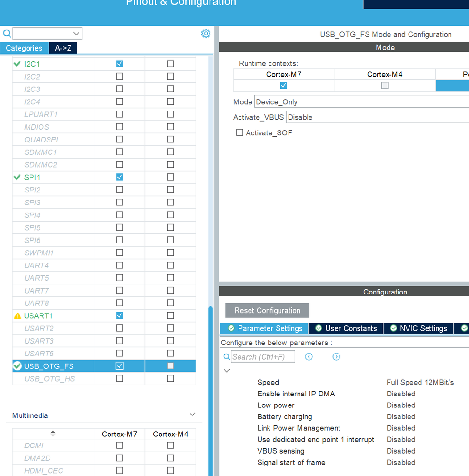The image size is (469, 476).
Task: Switch to the A->Z tab
Action: click(63, 48)
